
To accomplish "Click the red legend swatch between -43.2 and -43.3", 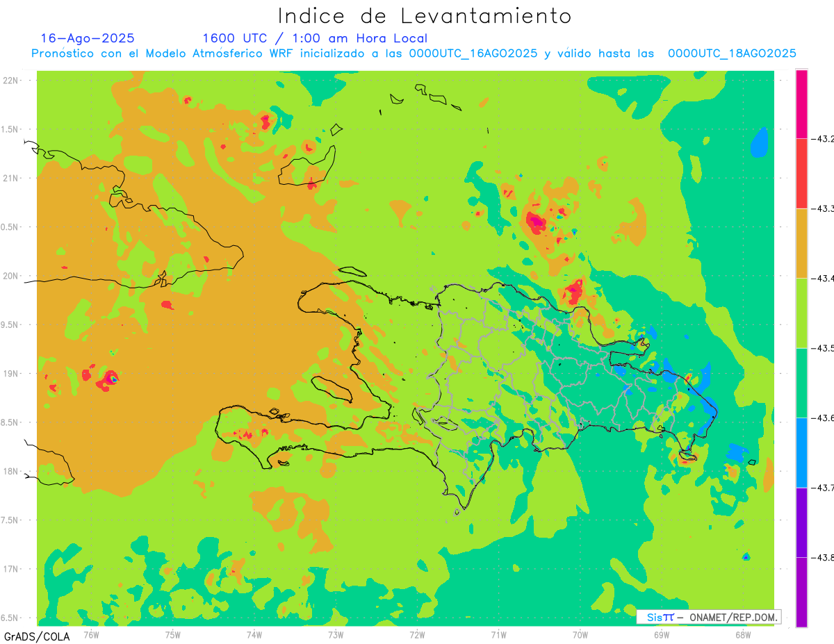I will pos(801,173).
